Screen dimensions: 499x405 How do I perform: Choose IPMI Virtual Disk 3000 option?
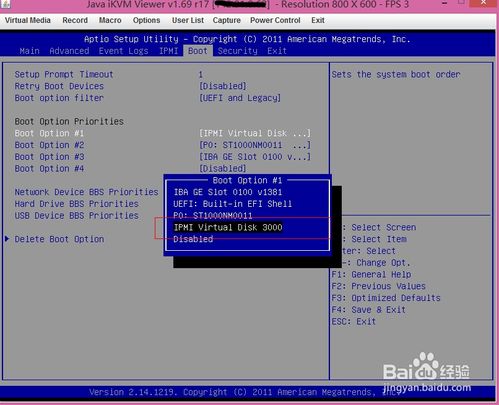pyautogui.click(x=228, y=227)
